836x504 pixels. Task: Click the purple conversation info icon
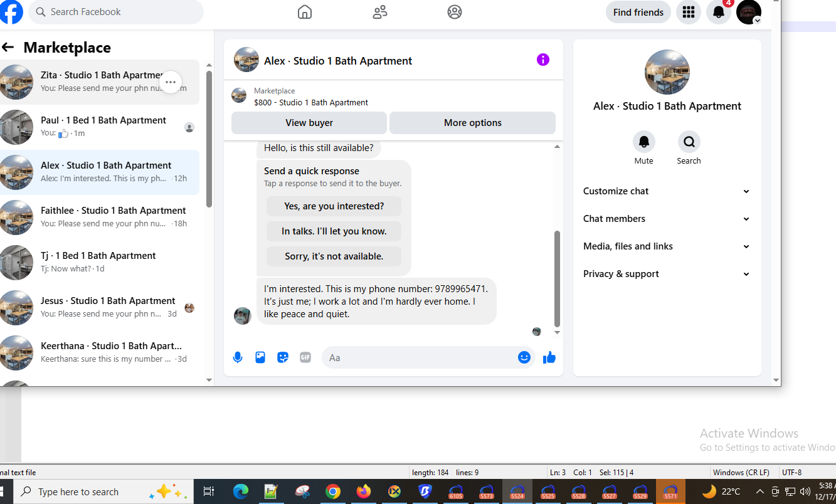[543, 60]
